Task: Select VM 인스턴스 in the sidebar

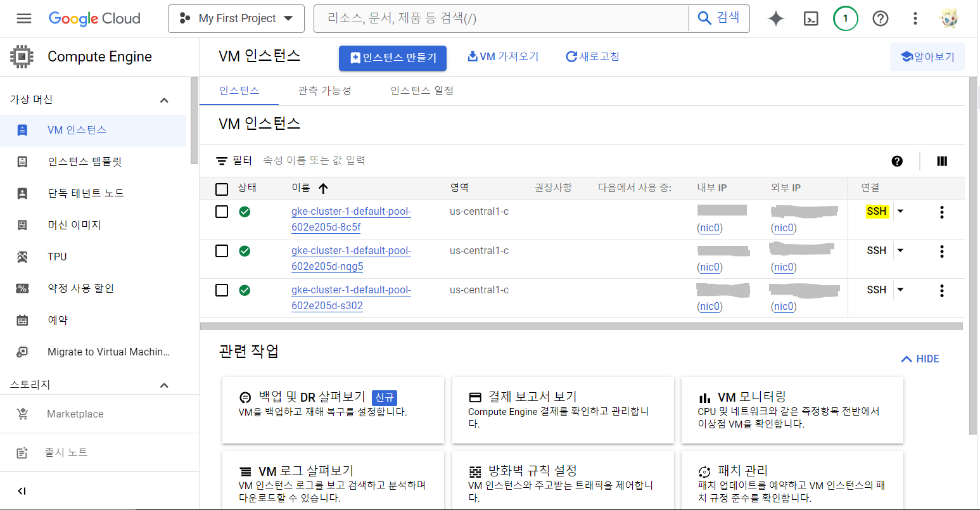Action: point(93,130)
